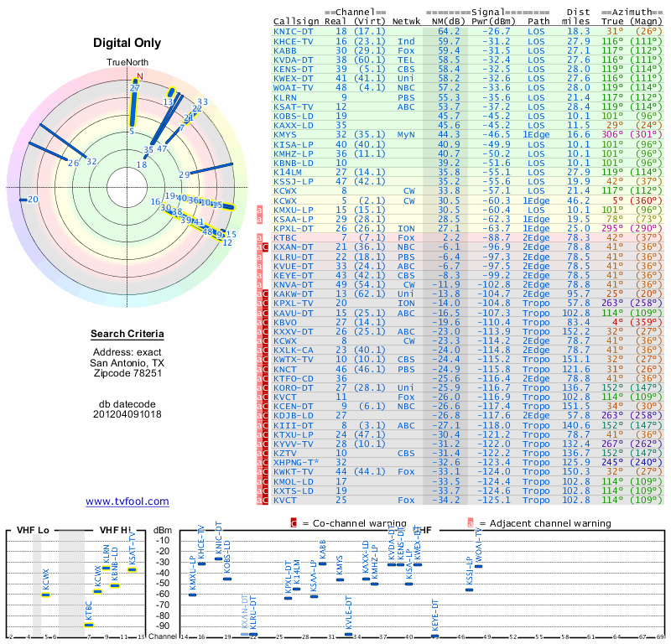Select the datecode value 201204091018
671x644 pixels.
(x=127, y=414)
